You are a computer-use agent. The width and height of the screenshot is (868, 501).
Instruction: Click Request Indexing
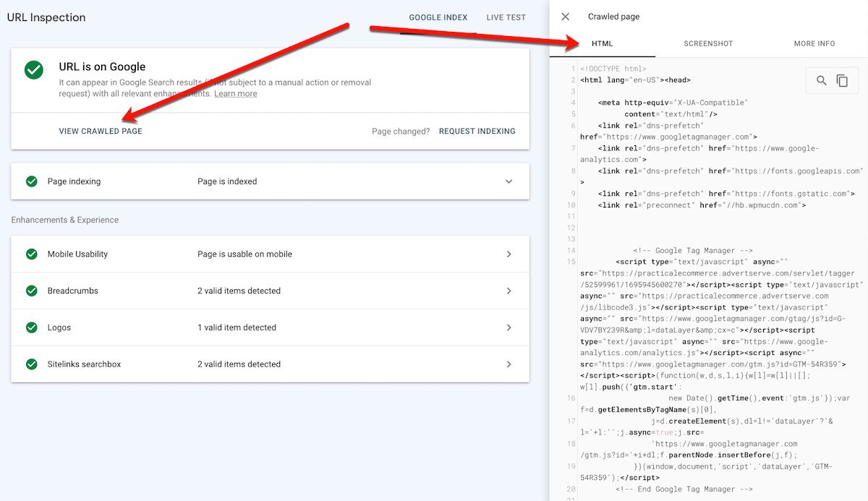coord(477,132)
